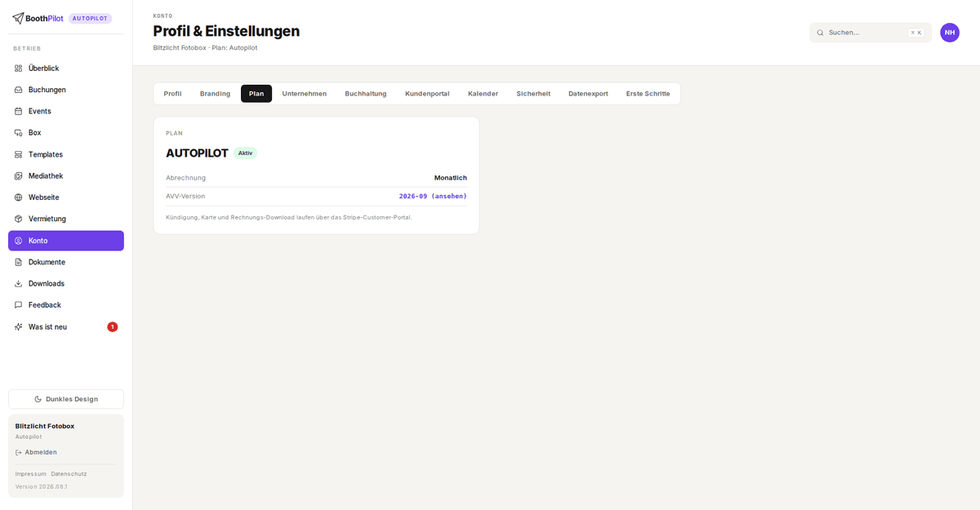Click the Feedback speech bubble icon
Image resolution: width=980 pixels, height=510 pixels.
coord(19,305)
